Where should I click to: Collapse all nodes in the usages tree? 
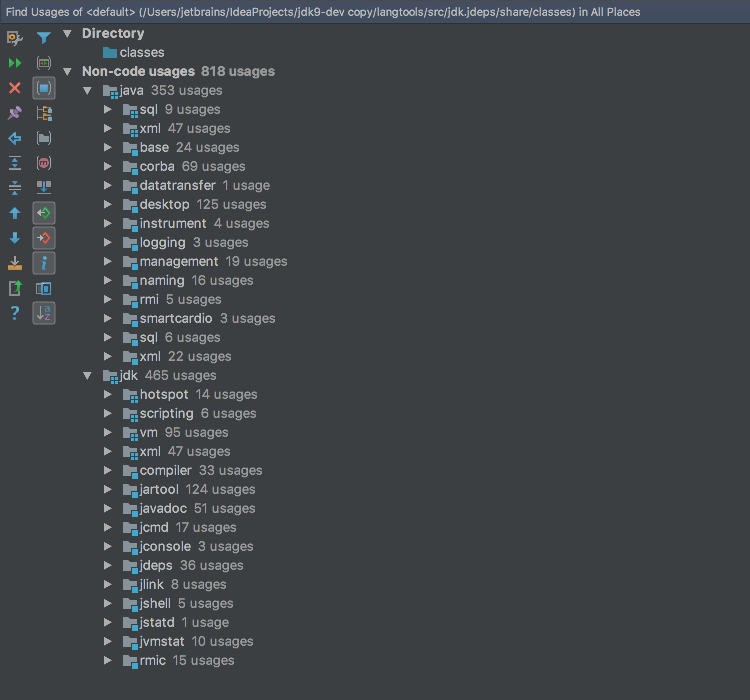15,188
